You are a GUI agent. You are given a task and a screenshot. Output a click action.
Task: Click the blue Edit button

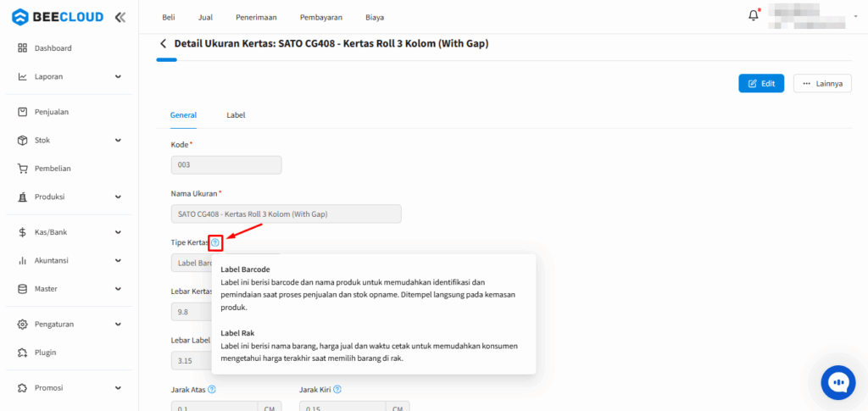pos(761,84)
